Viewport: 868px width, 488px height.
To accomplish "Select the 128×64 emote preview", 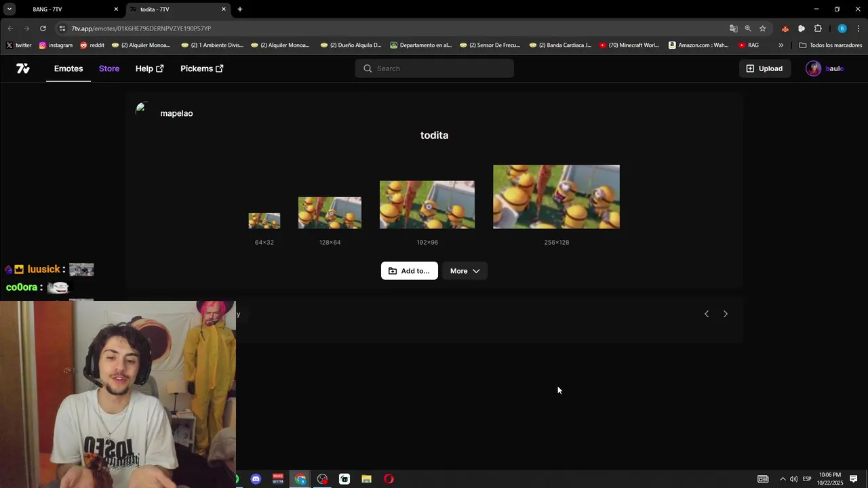I will [x=330, y=213].
